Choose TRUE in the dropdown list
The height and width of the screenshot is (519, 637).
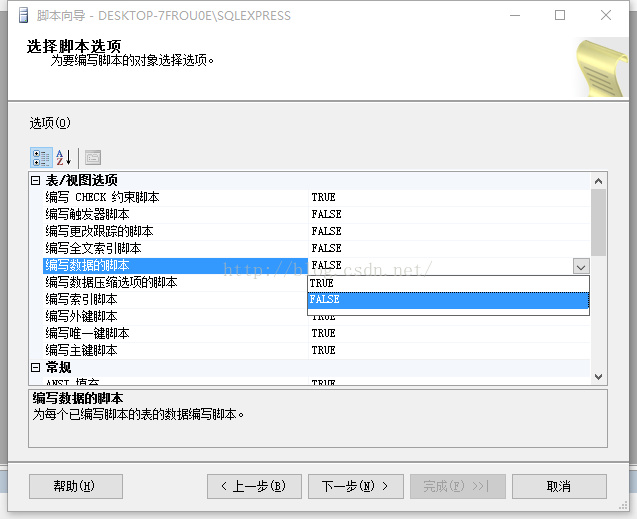(448, 283)
